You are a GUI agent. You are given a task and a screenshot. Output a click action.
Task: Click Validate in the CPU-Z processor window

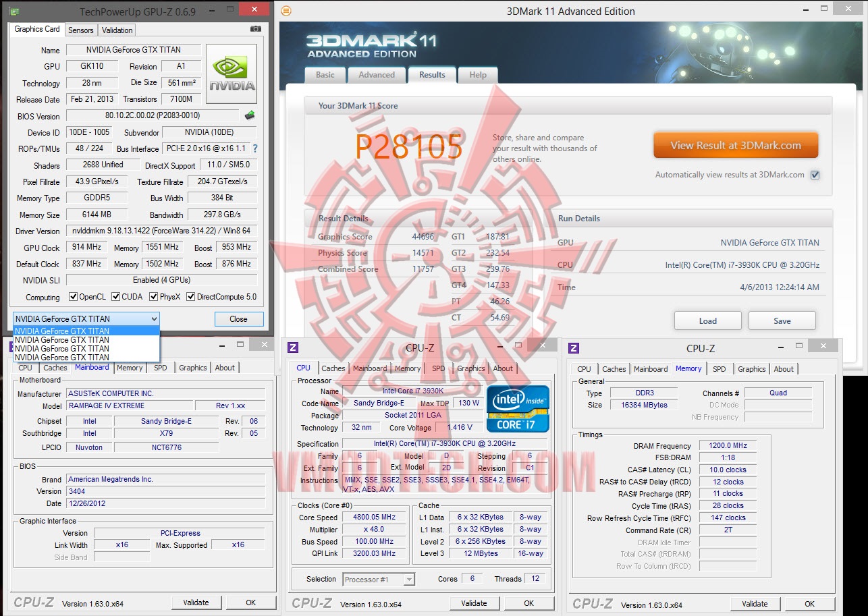tap(474, 603)
